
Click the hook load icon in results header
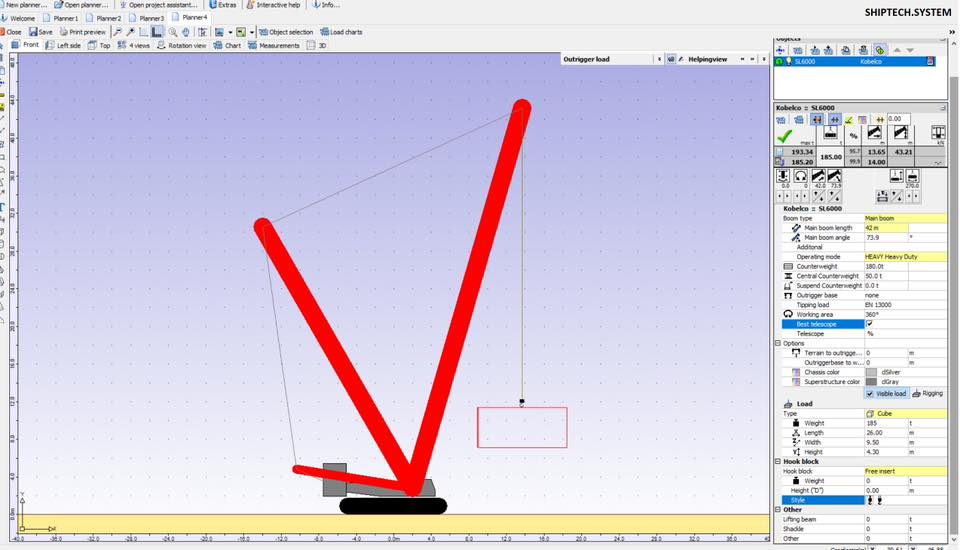pyautogui.click(x=830, y=134)
